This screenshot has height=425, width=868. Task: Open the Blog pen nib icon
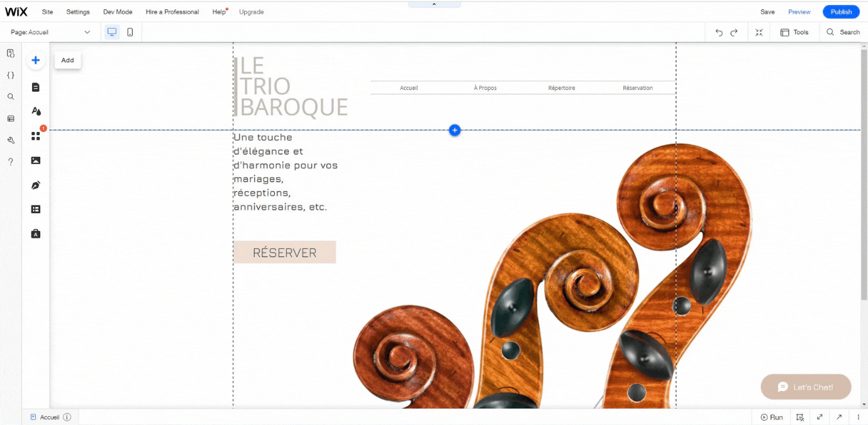tap(36, 185)
